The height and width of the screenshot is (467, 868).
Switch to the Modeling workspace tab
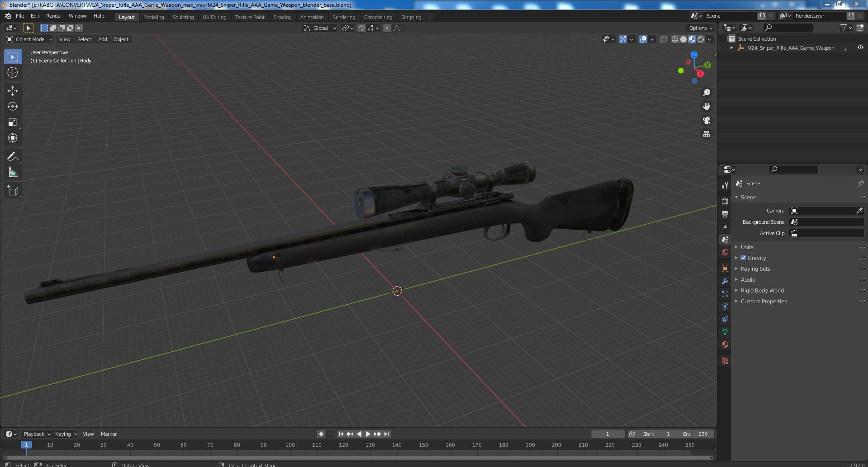pyautogui.click(x=153, y=17)
